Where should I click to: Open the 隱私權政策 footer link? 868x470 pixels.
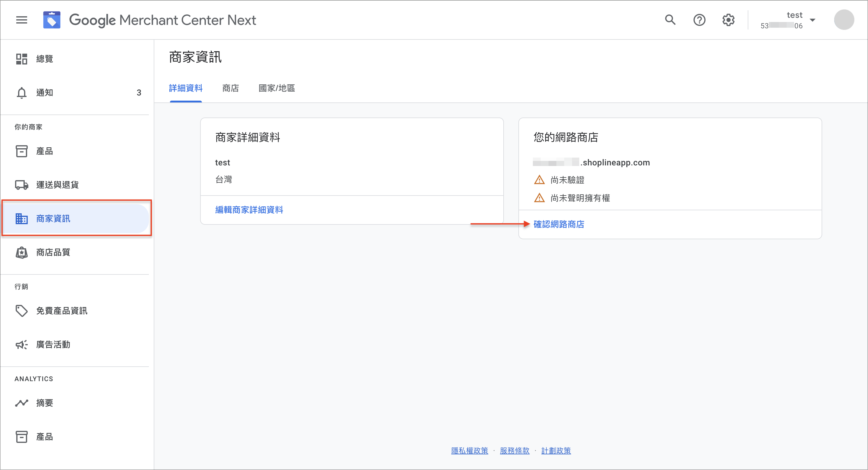click(469, 450)
